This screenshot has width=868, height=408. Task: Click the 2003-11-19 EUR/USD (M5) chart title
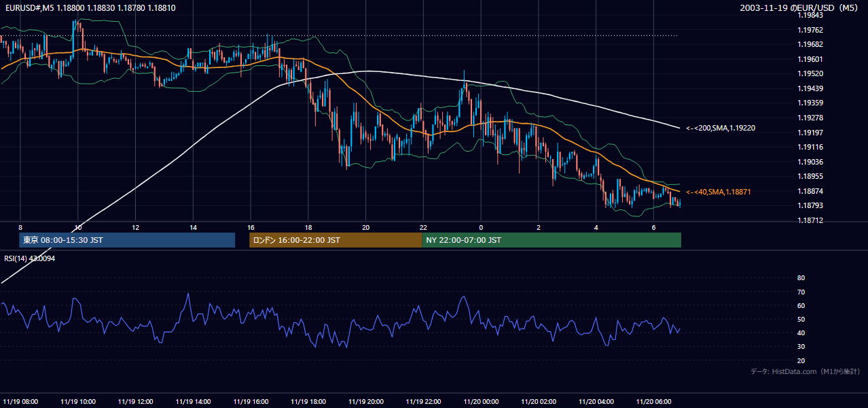[x=799, y=7]
